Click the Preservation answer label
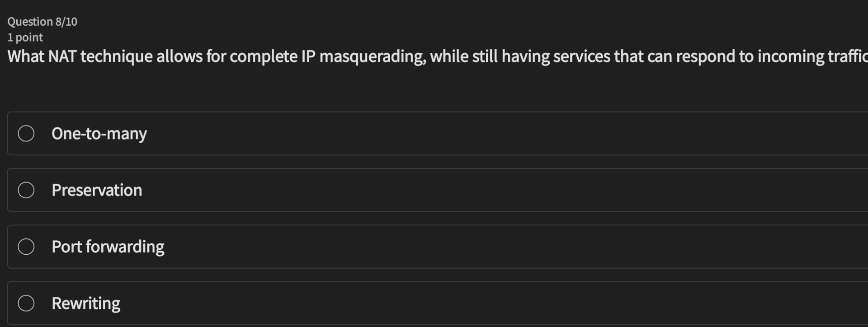Viewport: 868px width, 327px height. pos(97,190)
